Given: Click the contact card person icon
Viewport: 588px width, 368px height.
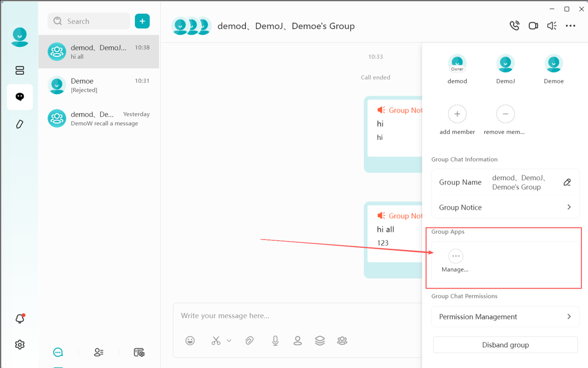Looking at the screenshot, I should (x=297, y=341).
